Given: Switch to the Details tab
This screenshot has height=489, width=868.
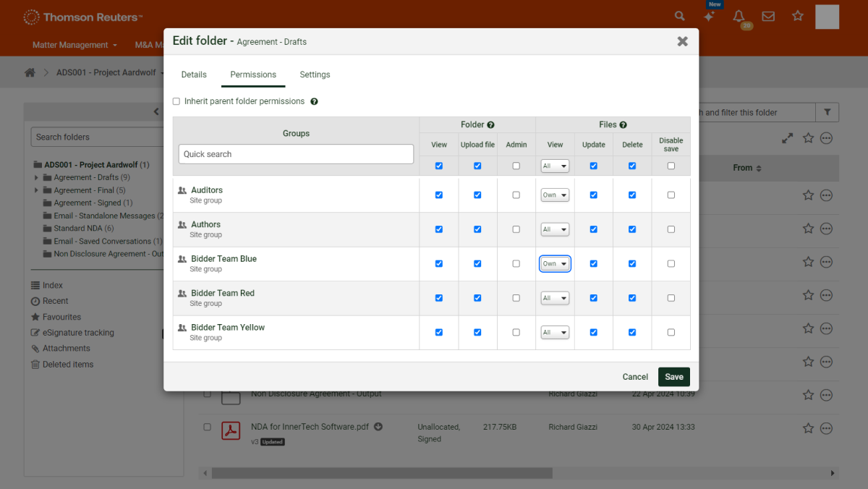Looking at the screenshot, I should [x=194, y=75].
